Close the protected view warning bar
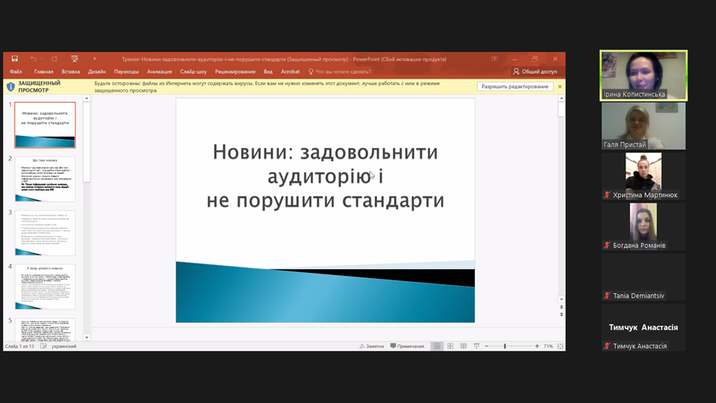The width and height of the screenshot is (716, 403). click(560, 87)
